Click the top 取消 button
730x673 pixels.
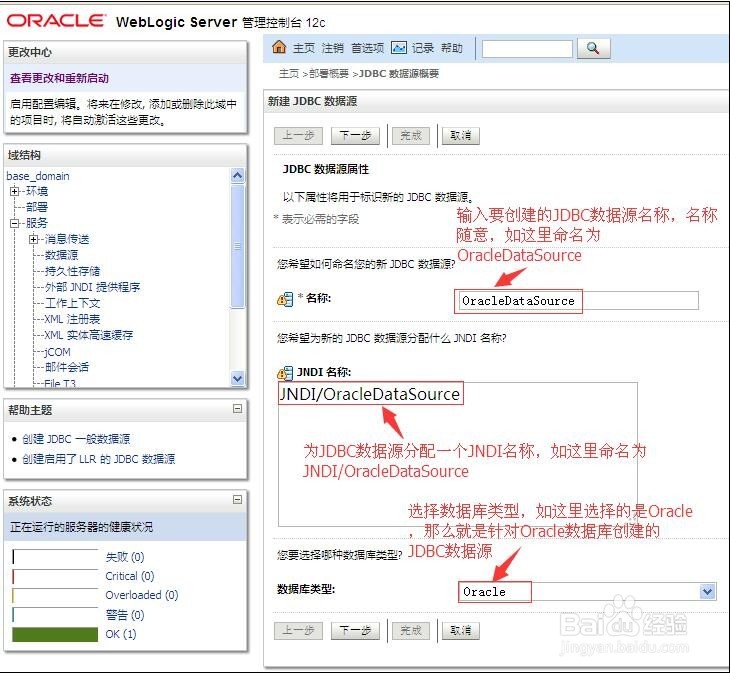460,136
